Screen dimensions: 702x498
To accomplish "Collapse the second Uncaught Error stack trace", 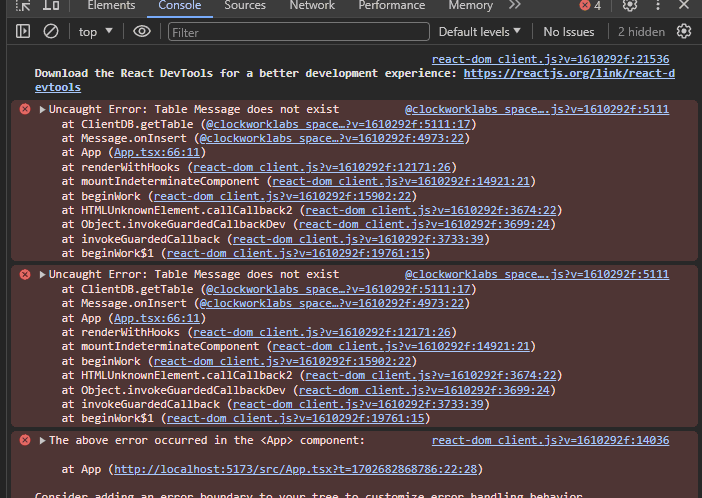I will (x=43, y=274).
